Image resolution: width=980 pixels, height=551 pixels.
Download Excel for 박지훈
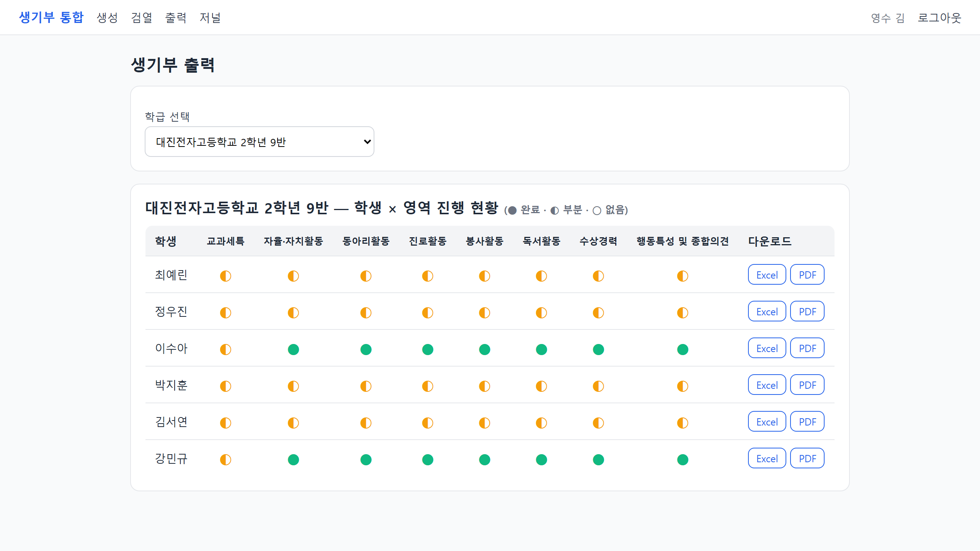pos(767,385)
